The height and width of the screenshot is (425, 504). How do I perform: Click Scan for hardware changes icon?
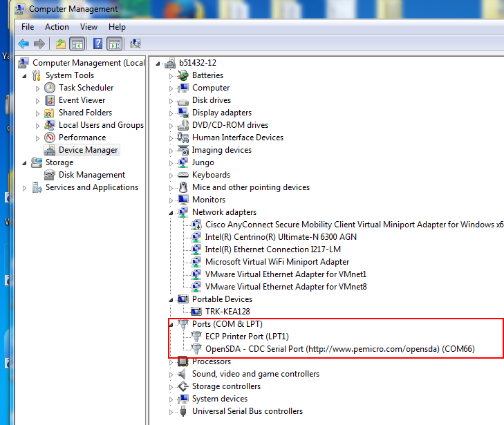point(136,44)
